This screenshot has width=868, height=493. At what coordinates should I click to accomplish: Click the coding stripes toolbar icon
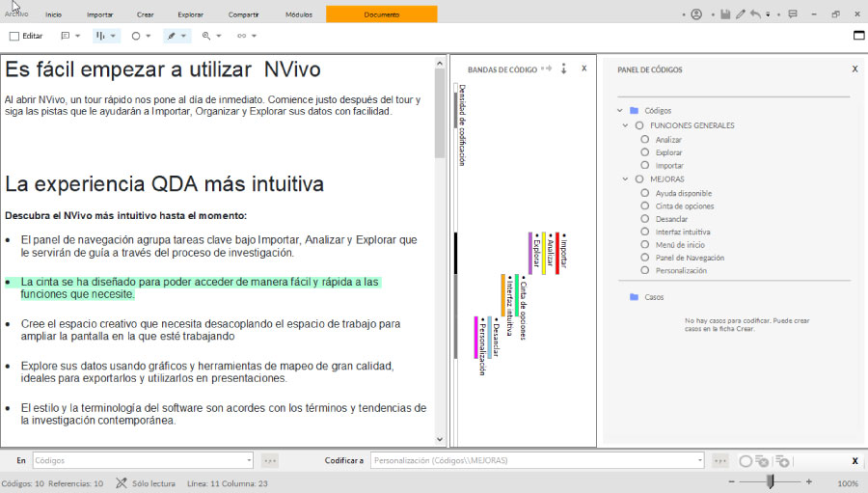click(100, 36)
